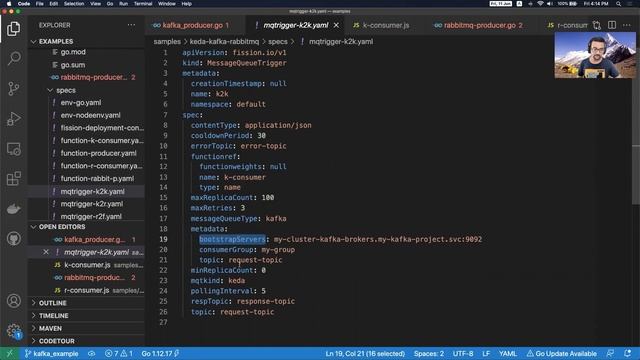The image size is (640, 360).
Task: Open the Explorer view in activity bar
Action: click(13, 29)
